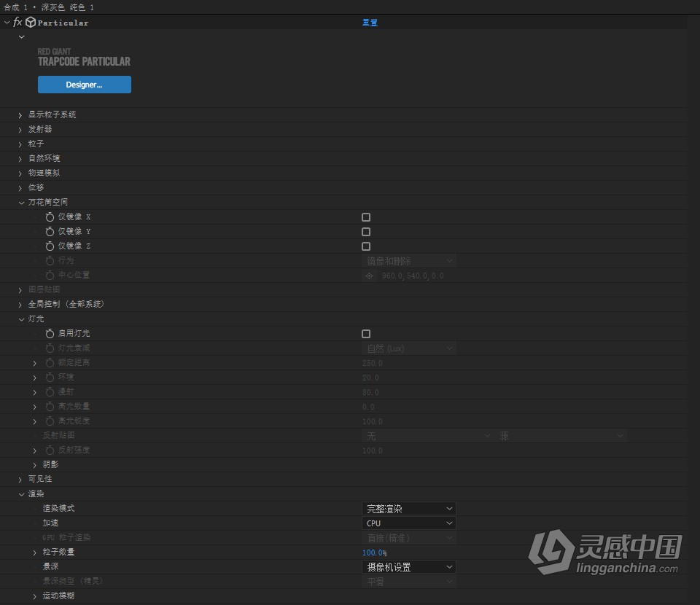
Task: Click stopwatch icon for 仅镜像 Y
Action: (50, 232)
